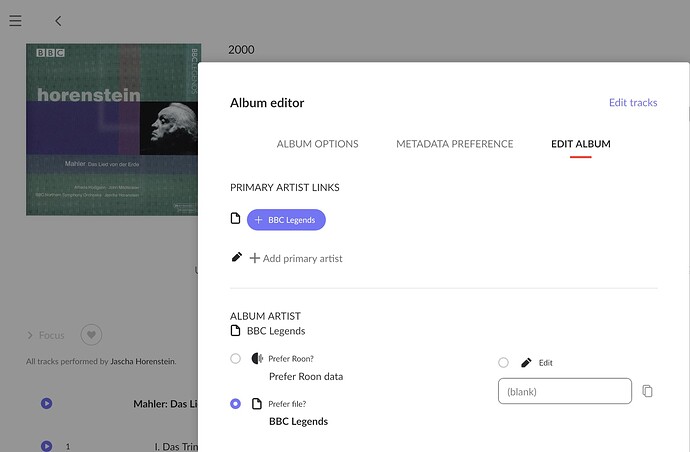The image size is (690, 452).
Task: Click the Prefer Roon data text
Action: 306,376
